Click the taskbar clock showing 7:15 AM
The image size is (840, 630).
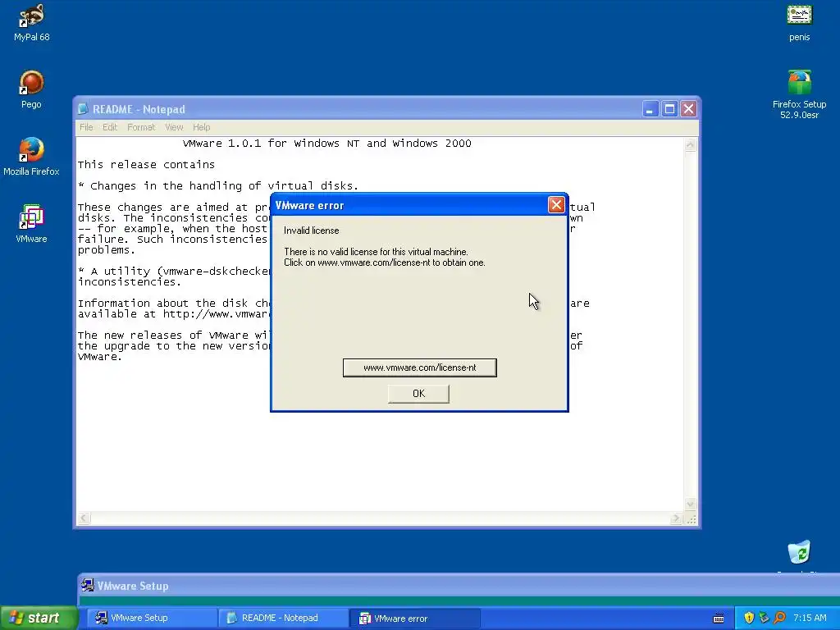[x=810, y=618]
